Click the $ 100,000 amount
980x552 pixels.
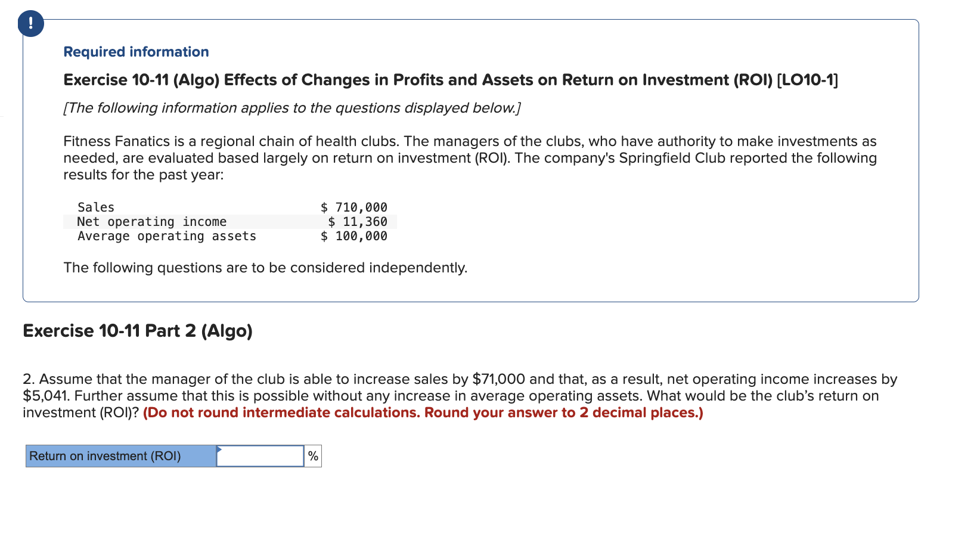pyautogui.click(x=354, y=236)
